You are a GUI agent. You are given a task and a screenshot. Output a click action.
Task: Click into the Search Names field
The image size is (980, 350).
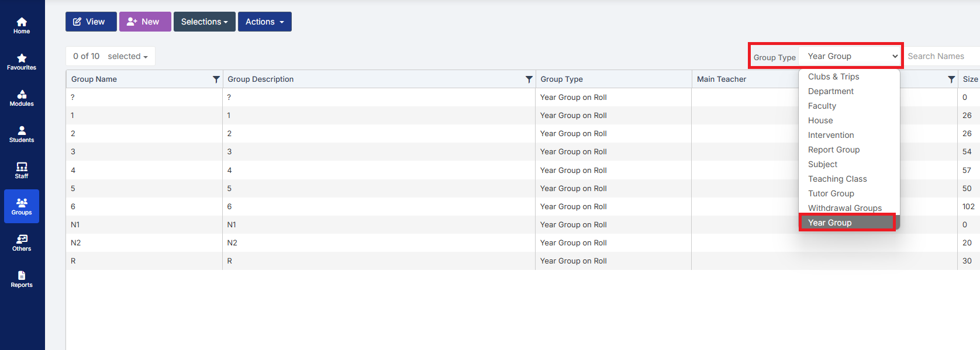[x=941, y=56]
